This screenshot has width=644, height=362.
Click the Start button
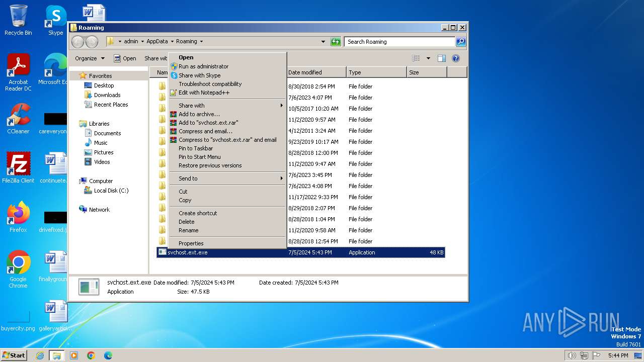tap(14, 355)
